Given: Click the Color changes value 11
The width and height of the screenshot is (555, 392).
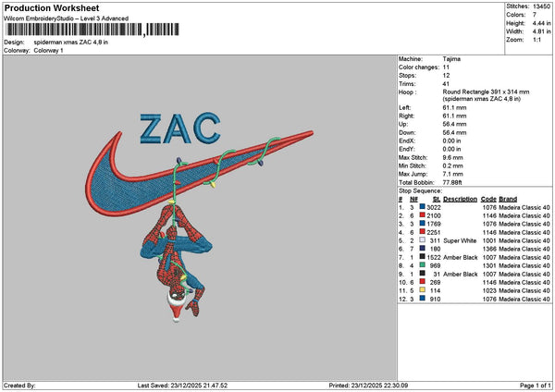Looking at the screenshot, I should pyautogui.click(x=446, y=67).
